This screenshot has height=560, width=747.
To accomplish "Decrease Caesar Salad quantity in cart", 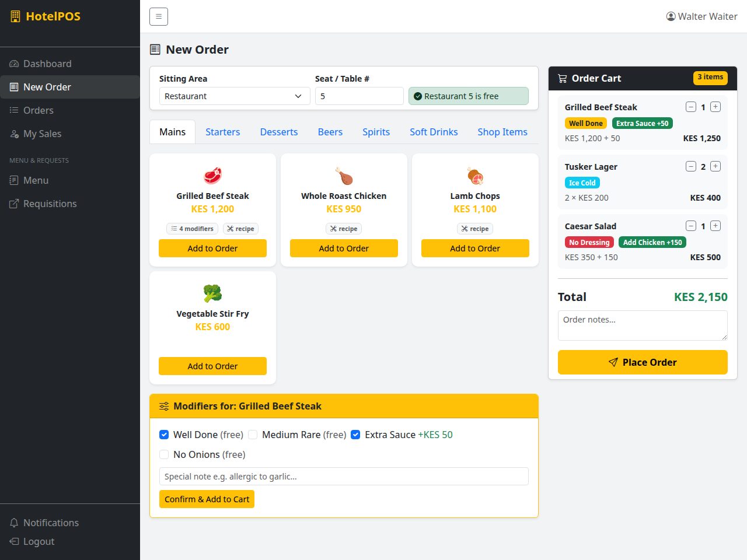I will 691,226.
